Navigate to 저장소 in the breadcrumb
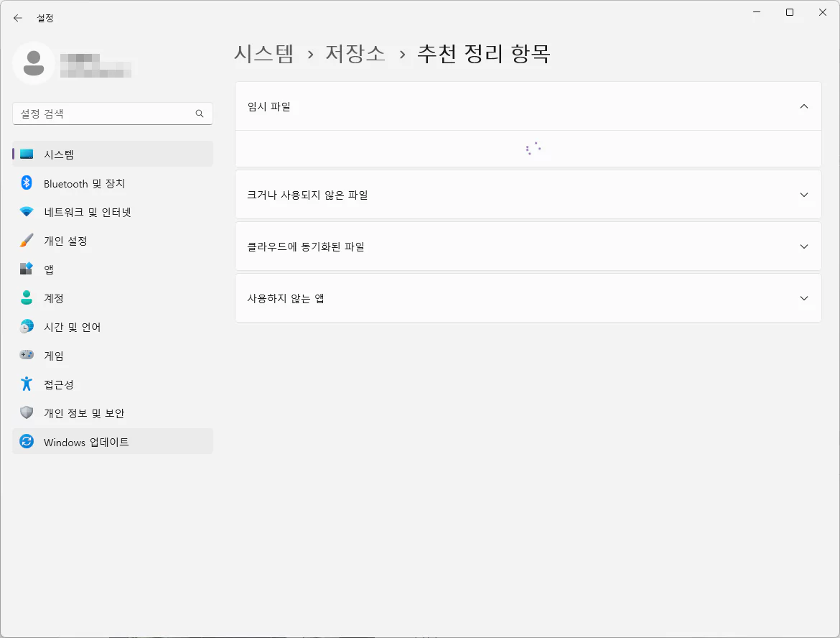Screen dimensions: 840x638 click(355, 54)
